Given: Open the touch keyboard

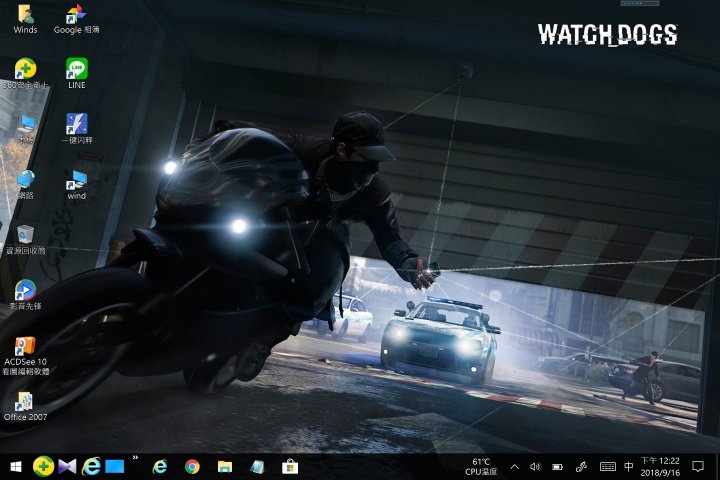Looking at the screenshot, I should pos(608,467).
